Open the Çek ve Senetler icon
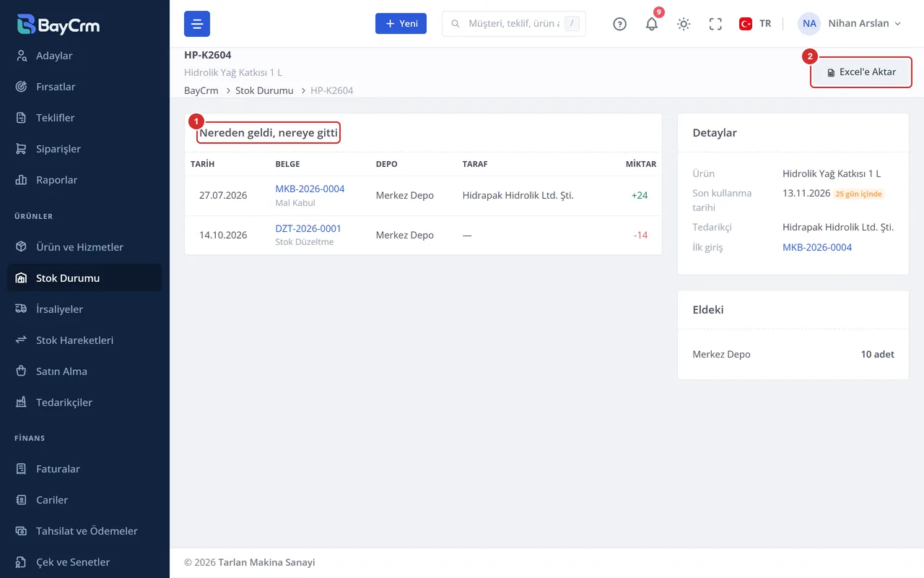The width and height of the screenshot is (924, 578). 22,562
